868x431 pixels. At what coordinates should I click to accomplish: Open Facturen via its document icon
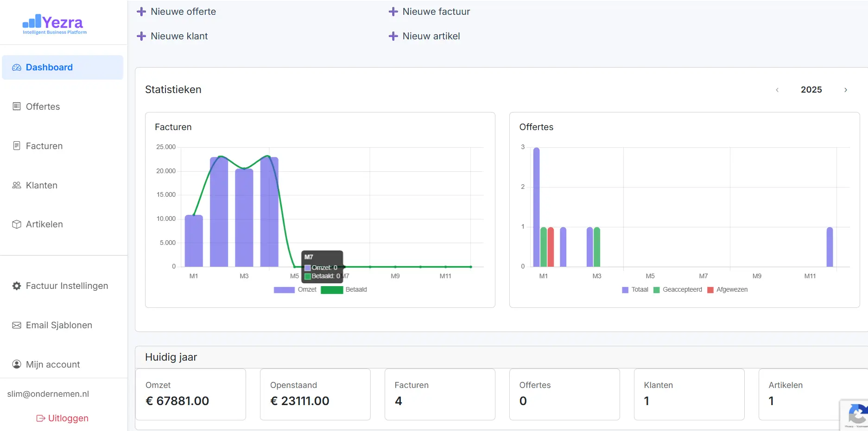click(x=16, y=145)
